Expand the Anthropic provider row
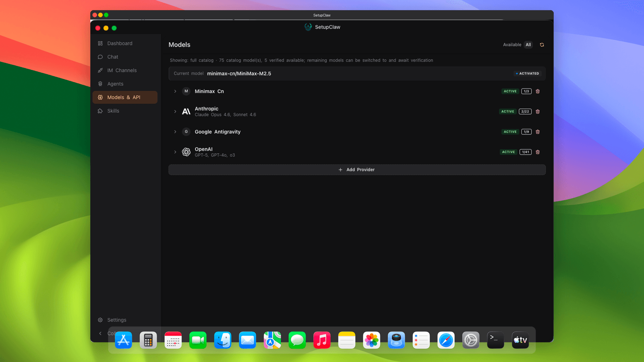The image size is (644, 362). (175, 111)
